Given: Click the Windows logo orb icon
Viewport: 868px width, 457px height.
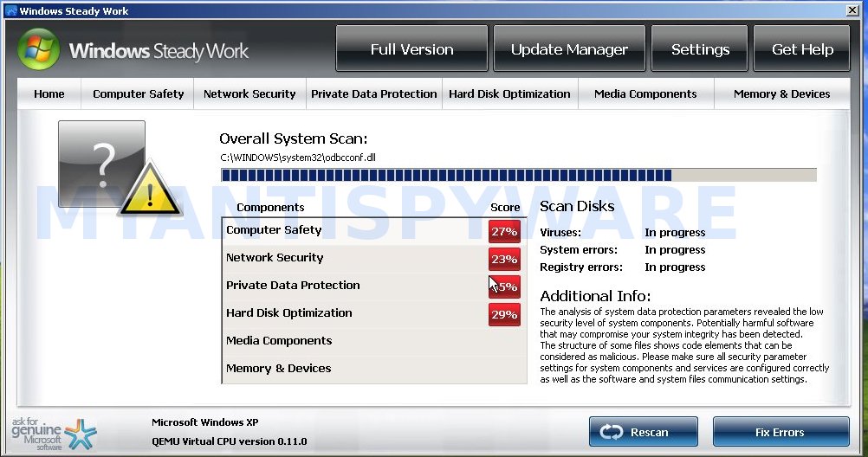Looking at the screenshot, I should (x=38, y=49).
